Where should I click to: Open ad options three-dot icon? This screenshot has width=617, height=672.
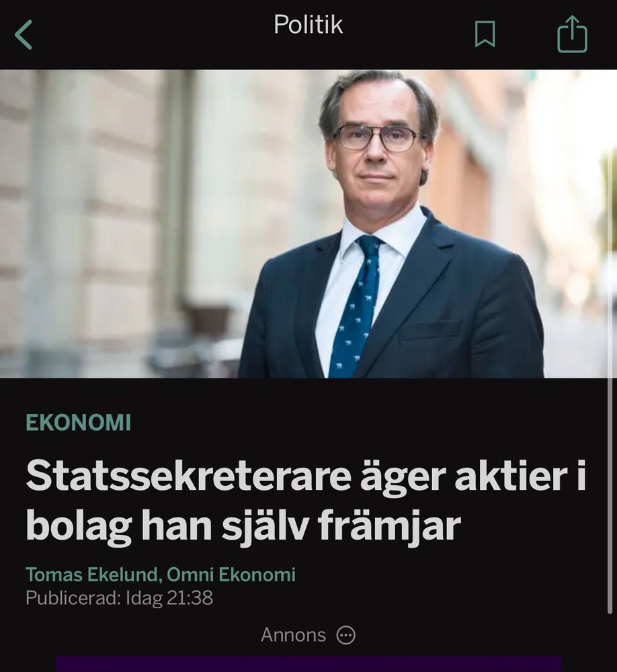click(345, 635)
